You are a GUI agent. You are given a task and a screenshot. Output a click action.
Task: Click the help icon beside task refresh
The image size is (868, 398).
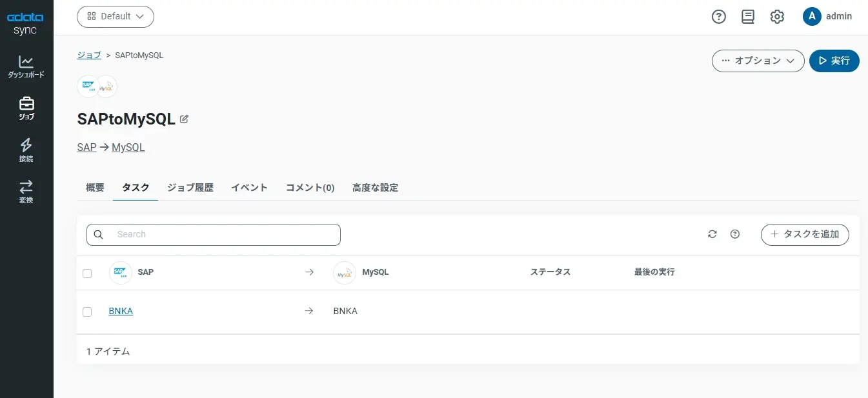[734, 234]
